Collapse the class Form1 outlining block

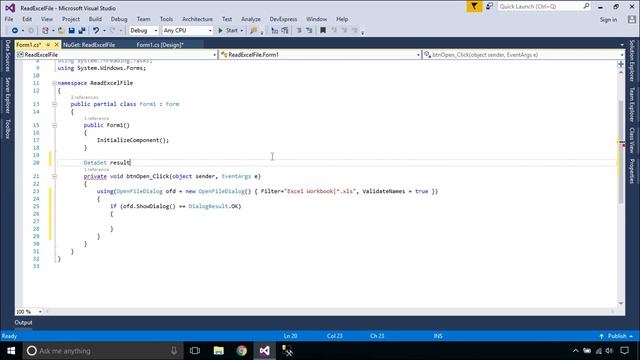coord(54,104)
